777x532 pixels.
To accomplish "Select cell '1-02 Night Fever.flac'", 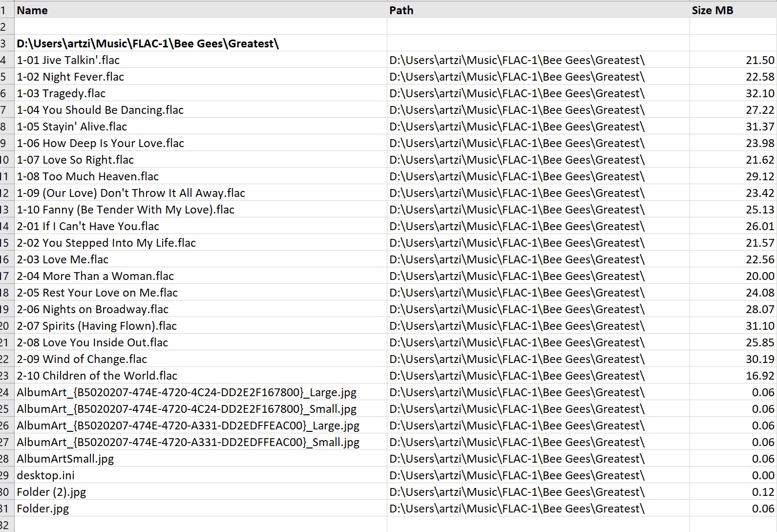I will point(201,77).
